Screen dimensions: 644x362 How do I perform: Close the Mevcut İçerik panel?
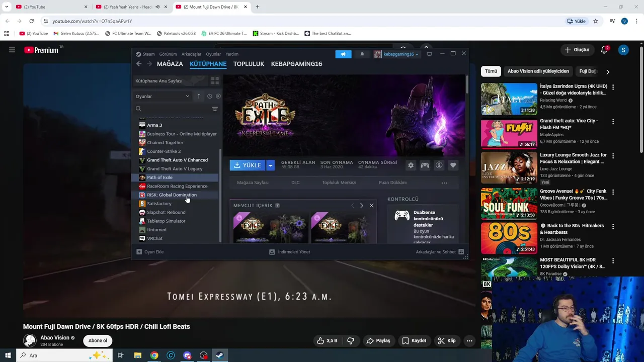[x=371, y=206]
